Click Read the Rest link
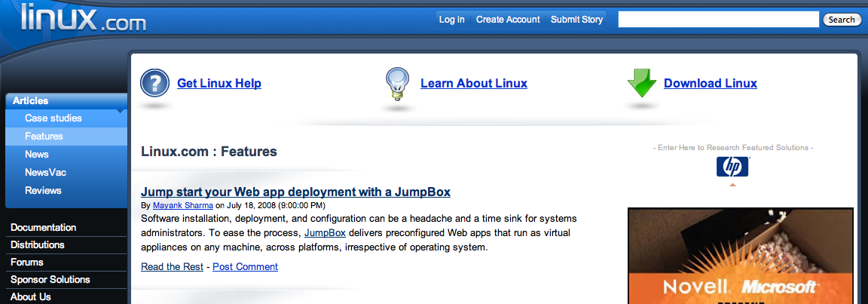The width and height of the screenshot is (868, 304). click(172, 267)
